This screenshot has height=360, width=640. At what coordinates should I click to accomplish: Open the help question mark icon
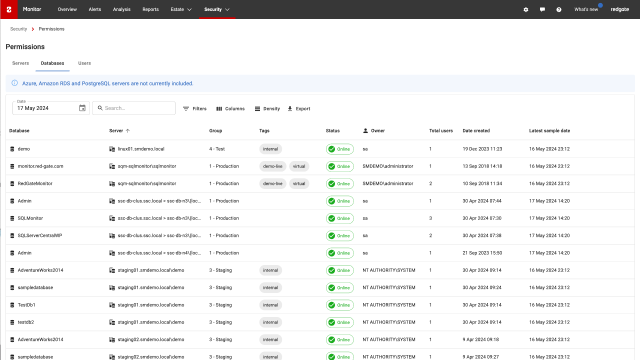(x=559, y=9)
